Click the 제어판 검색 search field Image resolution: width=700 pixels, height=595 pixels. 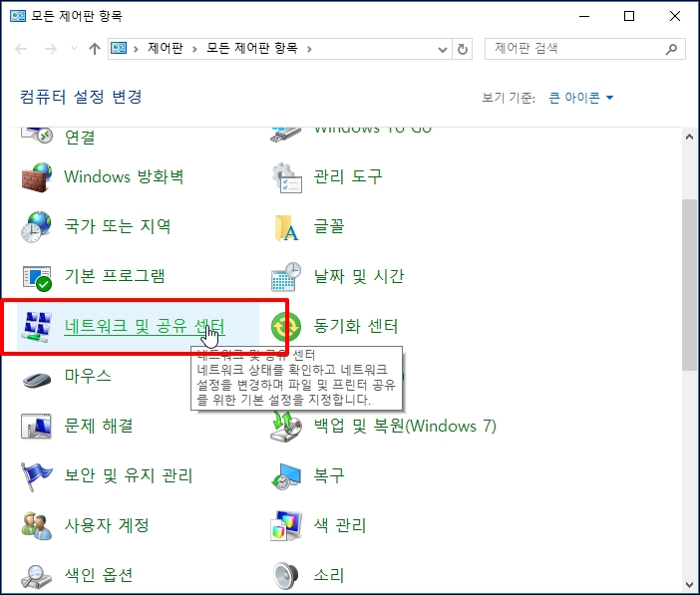[585, 49]
